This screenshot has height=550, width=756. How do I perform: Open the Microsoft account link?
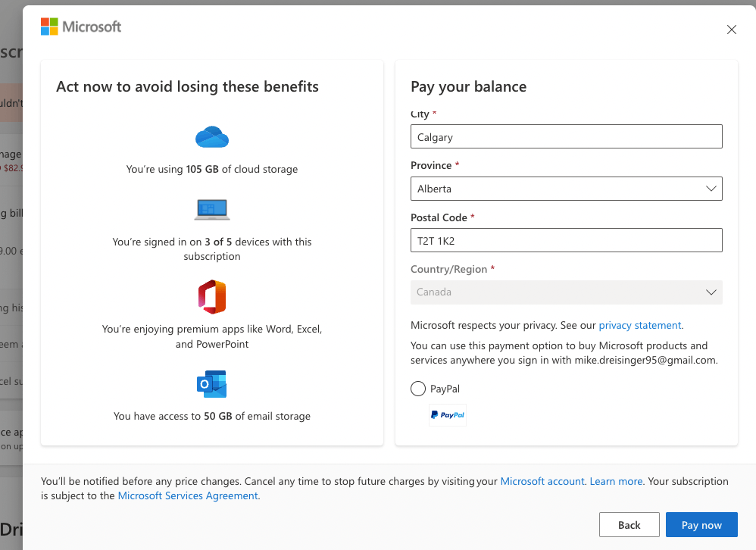click(x=542, y=481)
